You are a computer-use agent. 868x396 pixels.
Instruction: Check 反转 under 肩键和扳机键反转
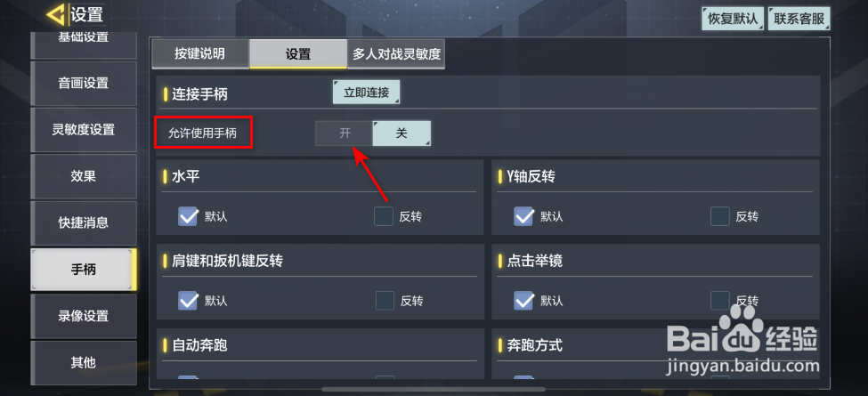pyautogui.click(x=385, y=301)
